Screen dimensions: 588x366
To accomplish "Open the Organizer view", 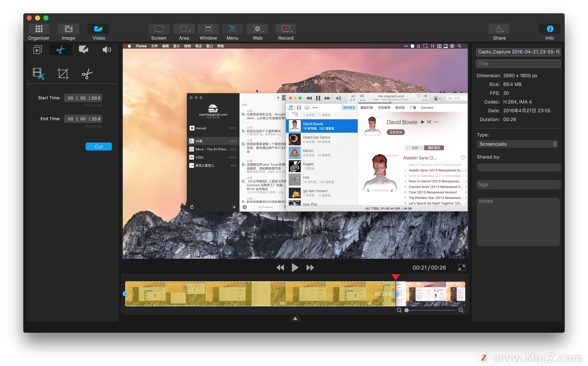I will tap(39, 32).
